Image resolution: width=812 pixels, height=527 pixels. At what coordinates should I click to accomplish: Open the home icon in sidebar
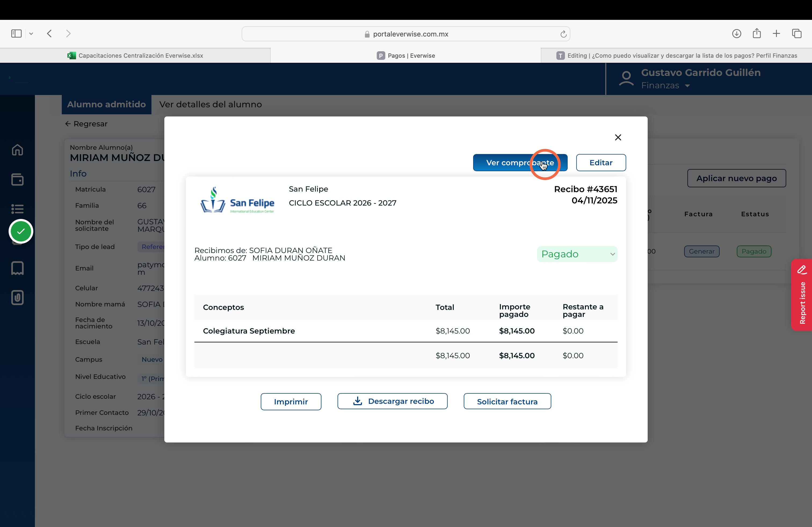(17, 150)
